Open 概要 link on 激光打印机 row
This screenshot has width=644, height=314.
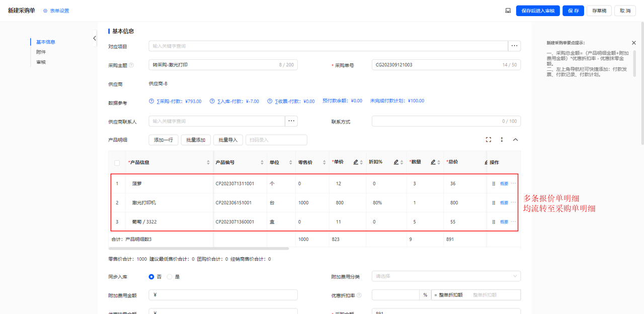(504, 203)
